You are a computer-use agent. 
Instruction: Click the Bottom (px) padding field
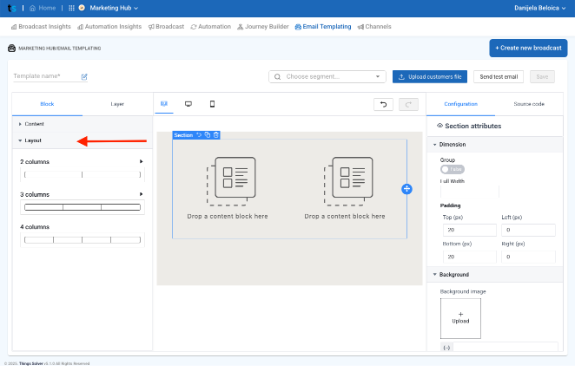point(470,257)
